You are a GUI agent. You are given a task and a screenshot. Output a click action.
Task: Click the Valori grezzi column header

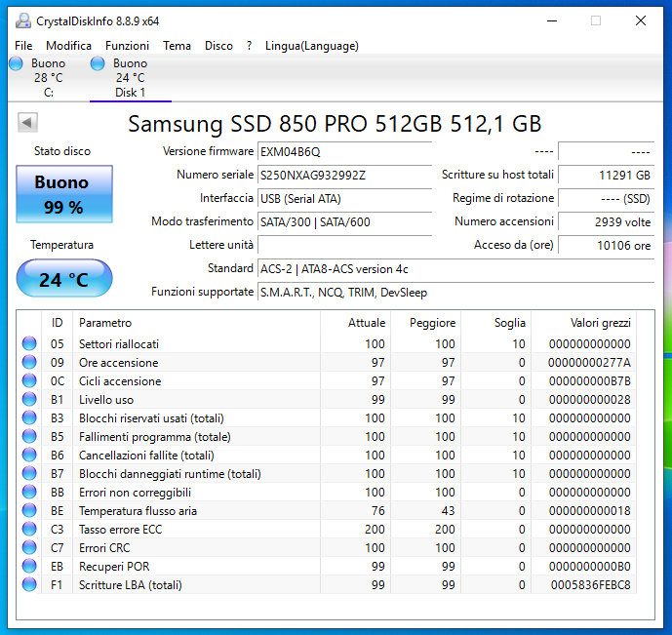(583, 323)
